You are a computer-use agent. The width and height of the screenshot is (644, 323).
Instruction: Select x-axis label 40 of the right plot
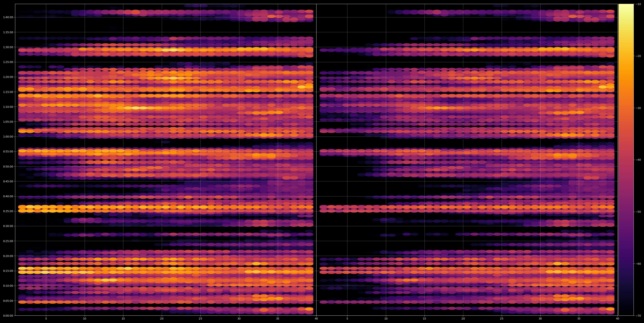coord(618,319)
